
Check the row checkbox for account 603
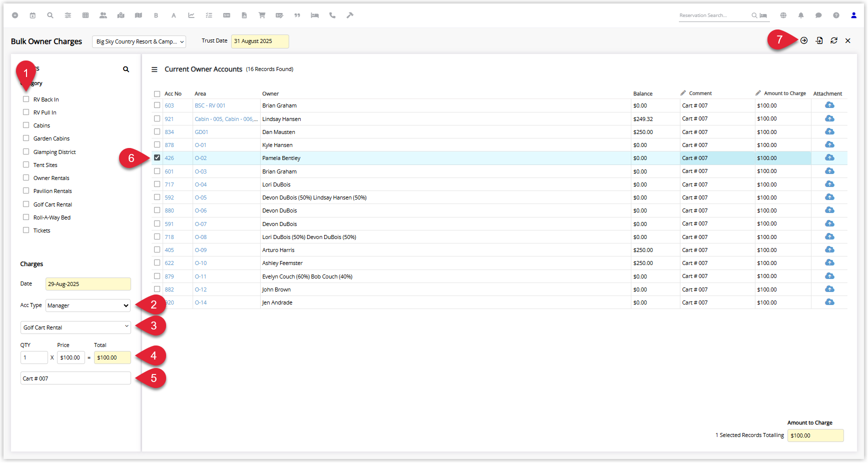tap(157, 105)
